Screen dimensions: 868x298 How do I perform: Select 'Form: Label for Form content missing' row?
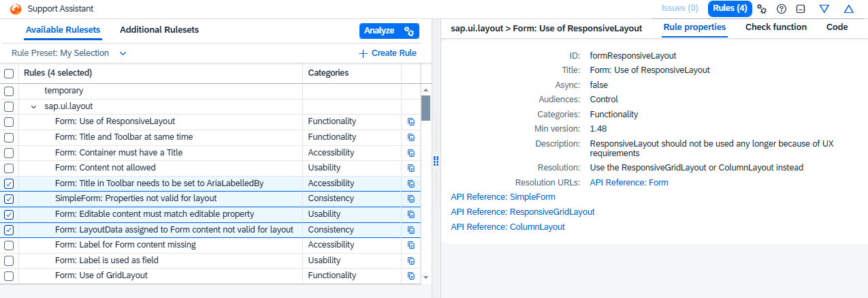tap(210, 245)
